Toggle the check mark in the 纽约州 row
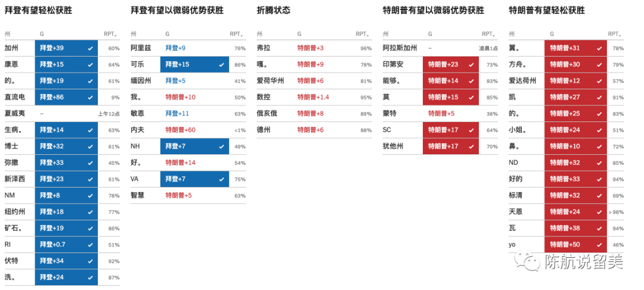This screenshot has width=644, height=290. click(90, 211)
